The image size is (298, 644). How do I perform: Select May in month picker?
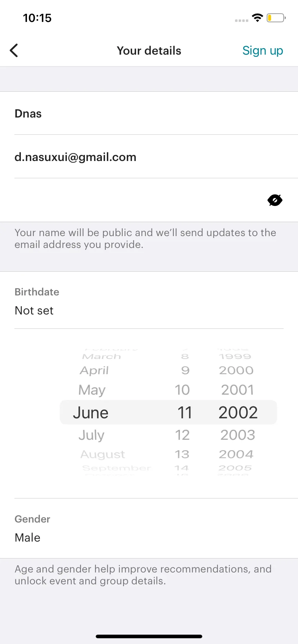[92, 390]
